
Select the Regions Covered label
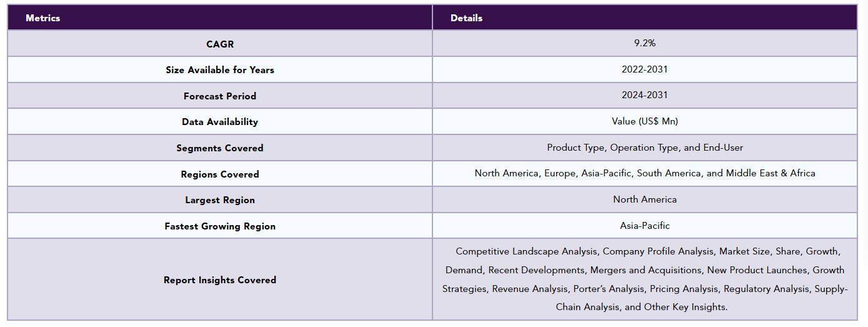point(220,174)
